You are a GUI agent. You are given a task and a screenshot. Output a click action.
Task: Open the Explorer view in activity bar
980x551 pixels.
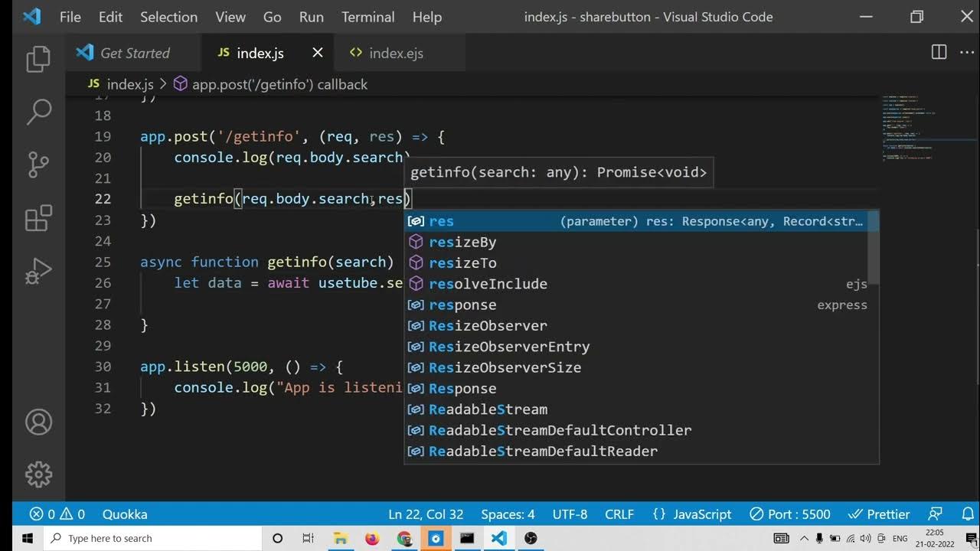pyautogui.click(x=38, y=60)
